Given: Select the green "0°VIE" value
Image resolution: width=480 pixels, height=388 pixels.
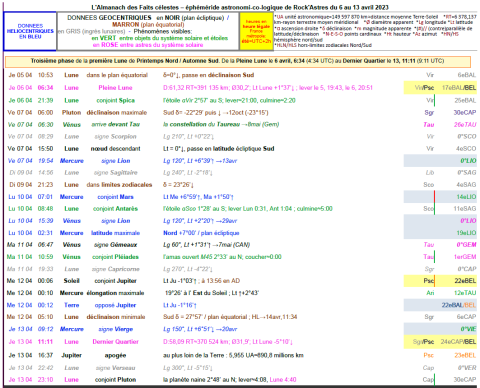Looking at the screenshot, I should pos(468,329).
